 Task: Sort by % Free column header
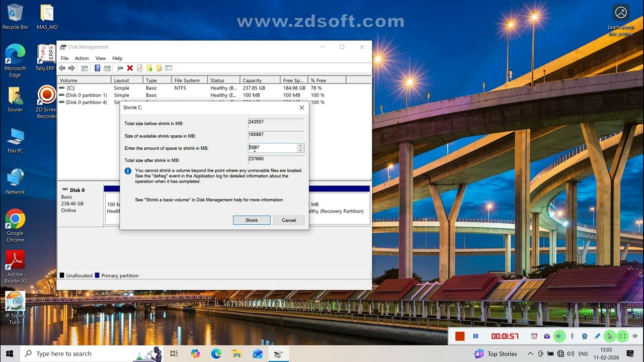point(327,80)
